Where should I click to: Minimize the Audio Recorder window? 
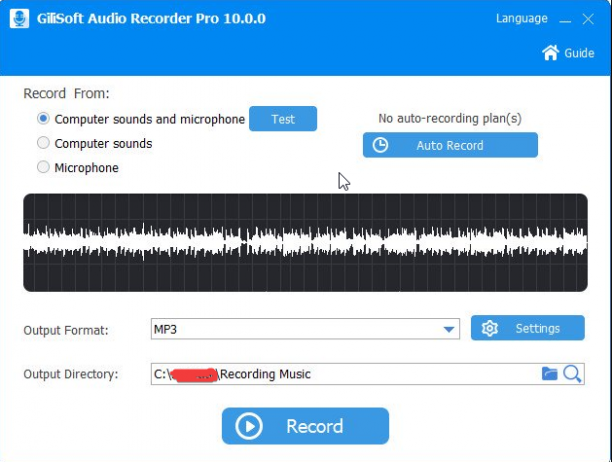tap(565, 19)
